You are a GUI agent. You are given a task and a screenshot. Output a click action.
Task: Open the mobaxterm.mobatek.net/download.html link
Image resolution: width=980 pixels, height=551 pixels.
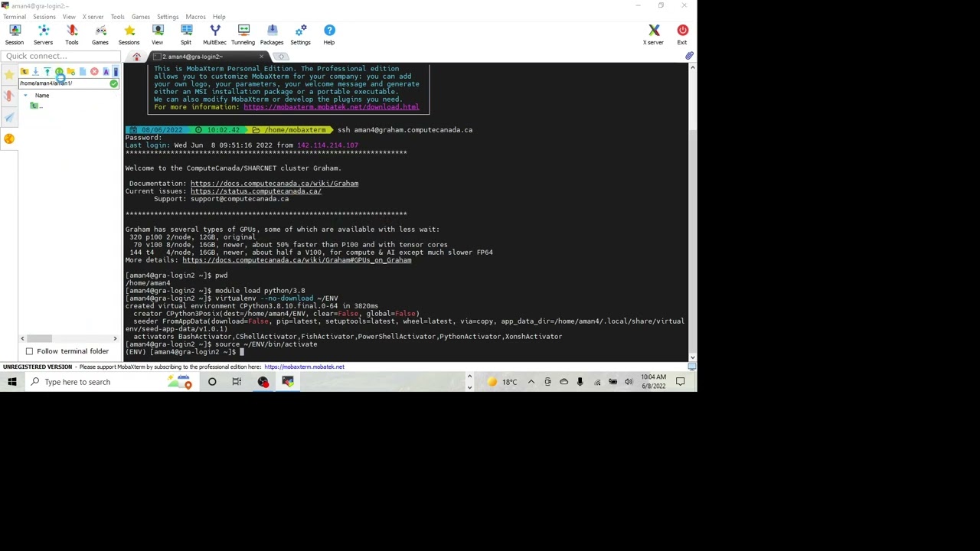coord(332,107)
